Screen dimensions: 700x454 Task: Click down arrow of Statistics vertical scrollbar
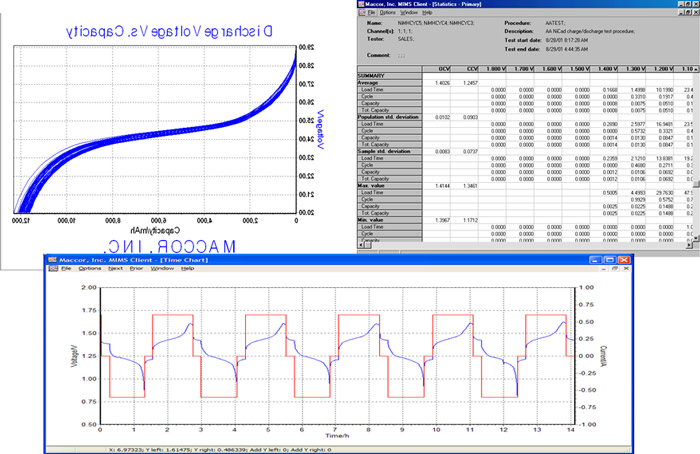point(696,239)
